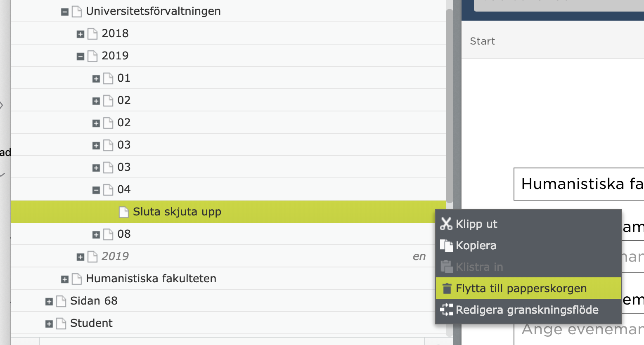Collapse the 04 month node

pos(96,190)
